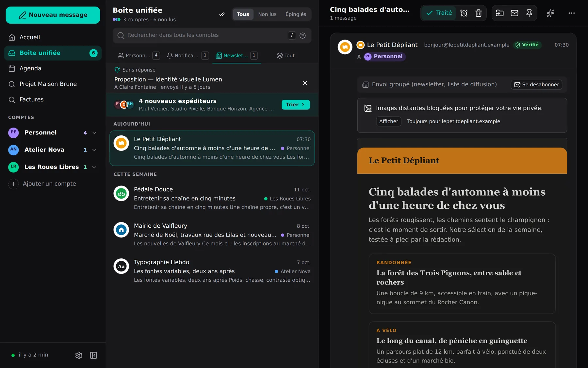Open Agenda in the sidebar
Image resolution: width=588 pixels, height=368 pixels.
pos(53,68)
